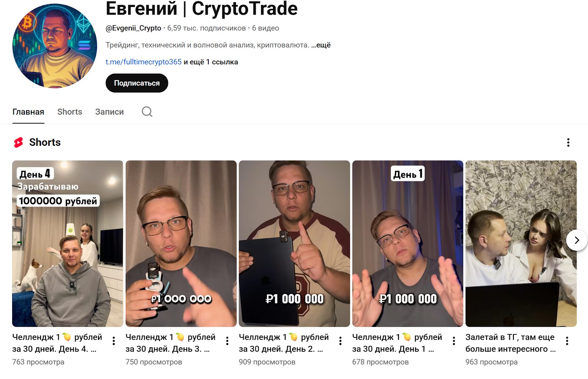Open more options for День 4 short
The width and height of the screenshot is (588, 379).
(x=114, y=341)
